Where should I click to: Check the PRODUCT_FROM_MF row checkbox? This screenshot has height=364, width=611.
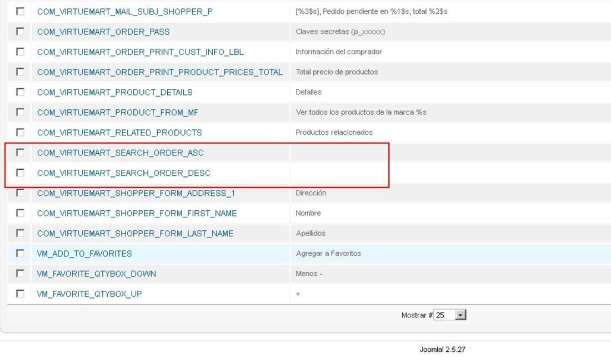(x=20, y=112)
